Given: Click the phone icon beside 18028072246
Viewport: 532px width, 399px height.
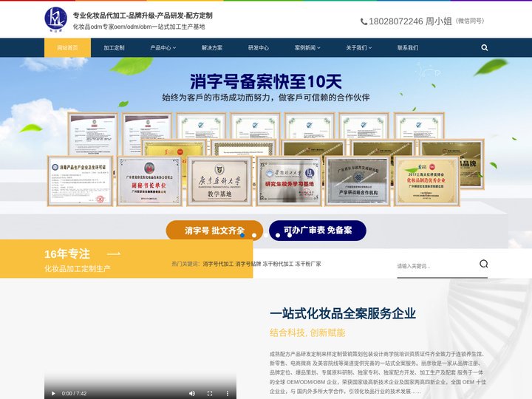Looking at the screenshot, I should [364, 21].
